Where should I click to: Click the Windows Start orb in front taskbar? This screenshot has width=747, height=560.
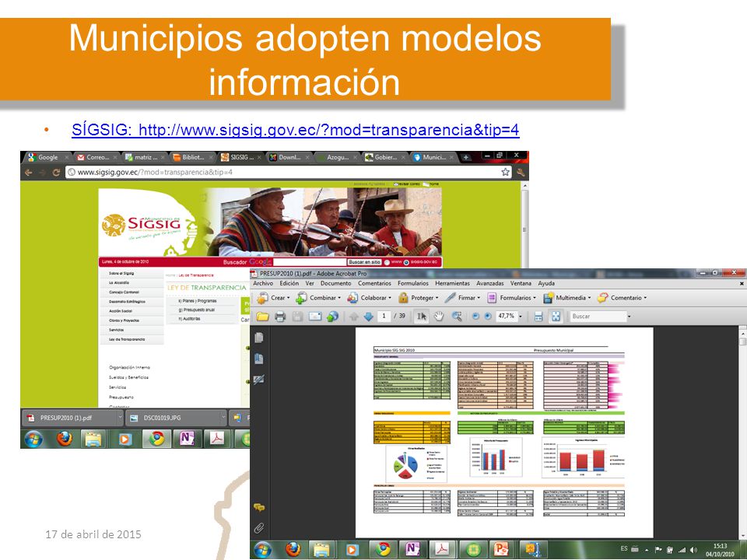pyautogui.click(x=263, y=550)
